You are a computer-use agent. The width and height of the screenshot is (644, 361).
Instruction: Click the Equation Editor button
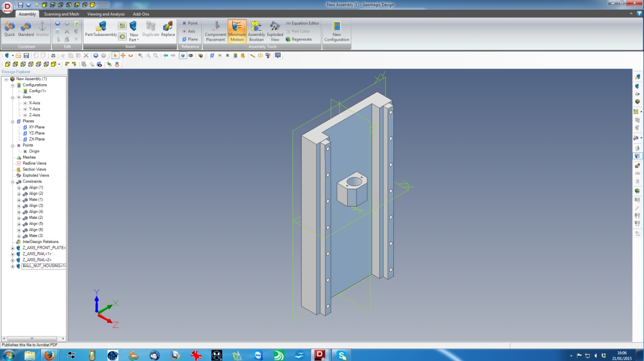302,23
